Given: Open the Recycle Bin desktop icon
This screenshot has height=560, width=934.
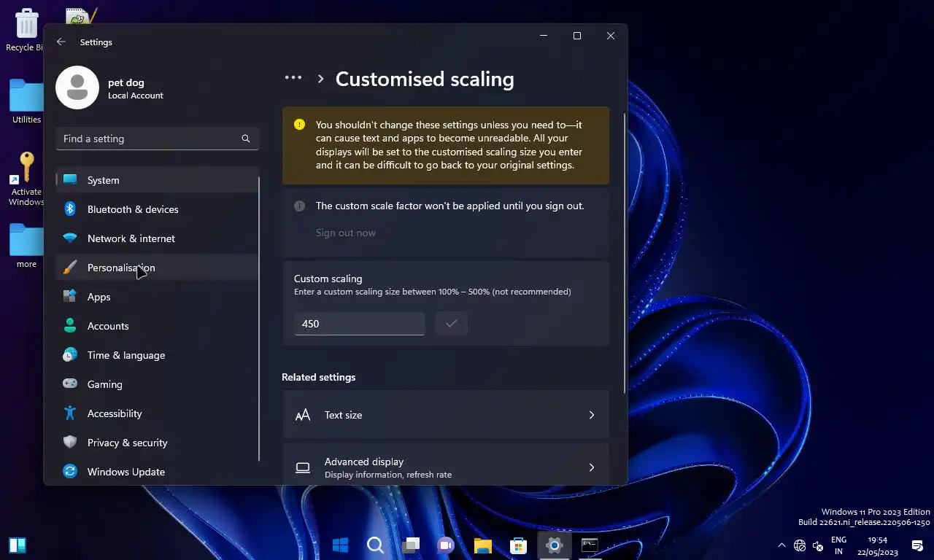Looking at the screenshot, I should pos(26,30).
